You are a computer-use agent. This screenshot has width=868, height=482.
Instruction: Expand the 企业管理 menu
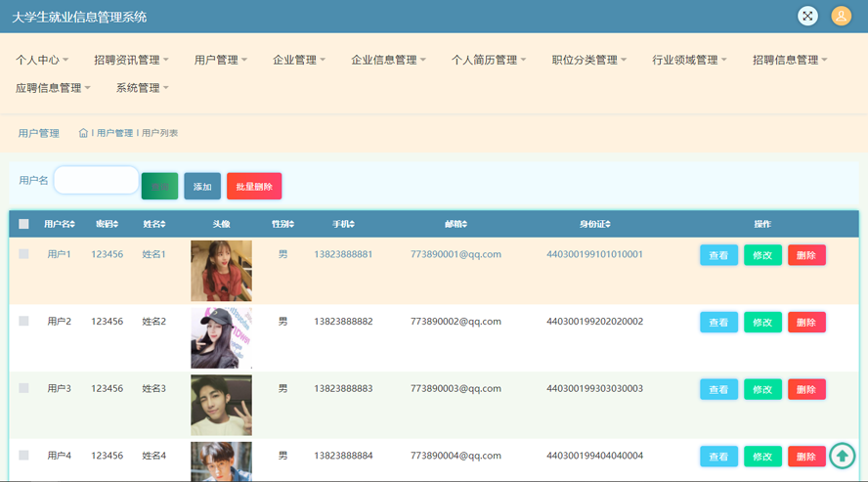point(299,60)
